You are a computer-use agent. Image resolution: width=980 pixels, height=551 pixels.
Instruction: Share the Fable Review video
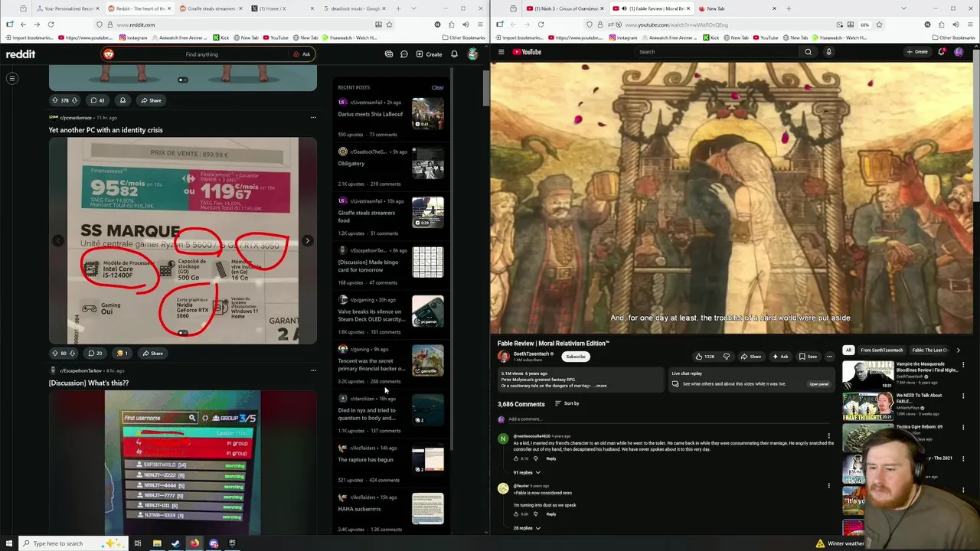point(751,357)
